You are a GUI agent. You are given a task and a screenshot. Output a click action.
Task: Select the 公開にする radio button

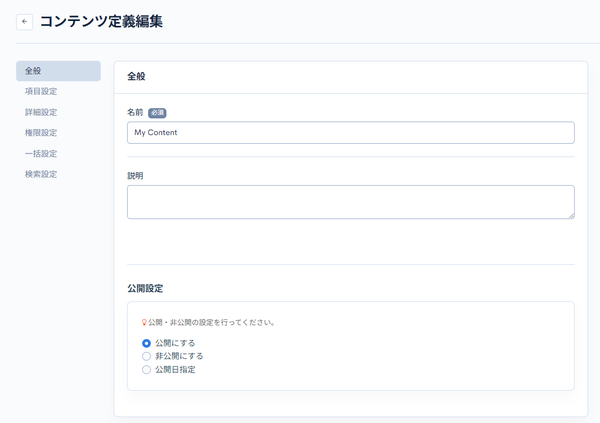point(146,343)
